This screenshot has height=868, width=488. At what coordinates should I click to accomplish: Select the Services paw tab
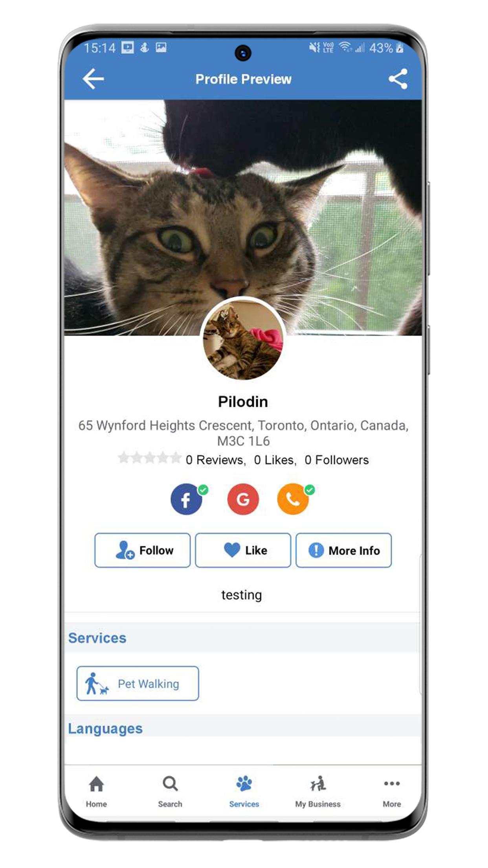244,791
